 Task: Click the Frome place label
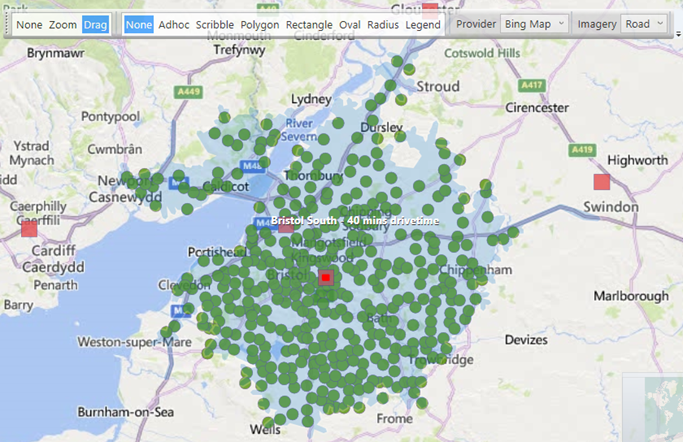395,419
